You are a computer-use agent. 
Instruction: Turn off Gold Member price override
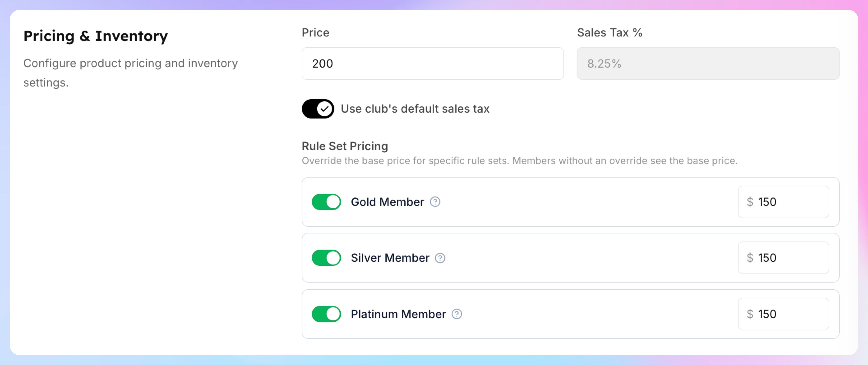326,202
